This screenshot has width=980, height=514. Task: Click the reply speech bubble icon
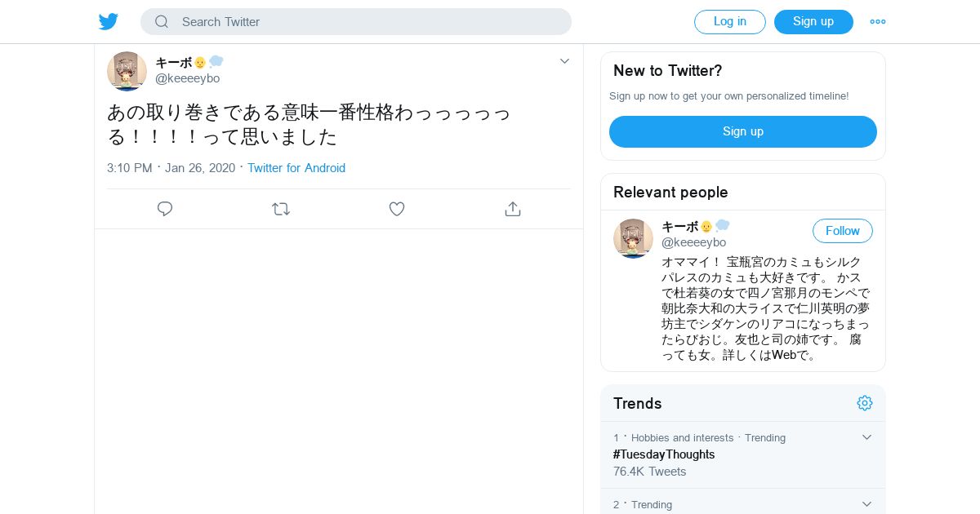pyautogui.click(x=165, y=209)
